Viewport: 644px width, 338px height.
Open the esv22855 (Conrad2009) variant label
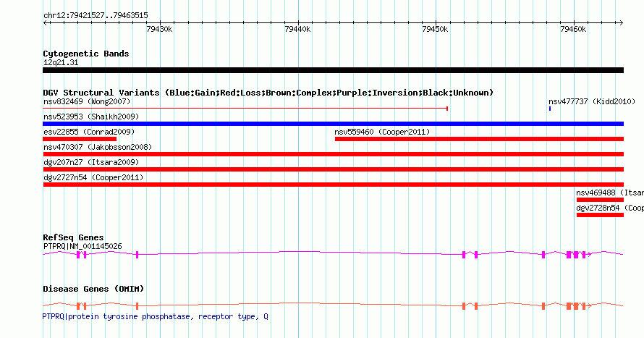point(89,132)
